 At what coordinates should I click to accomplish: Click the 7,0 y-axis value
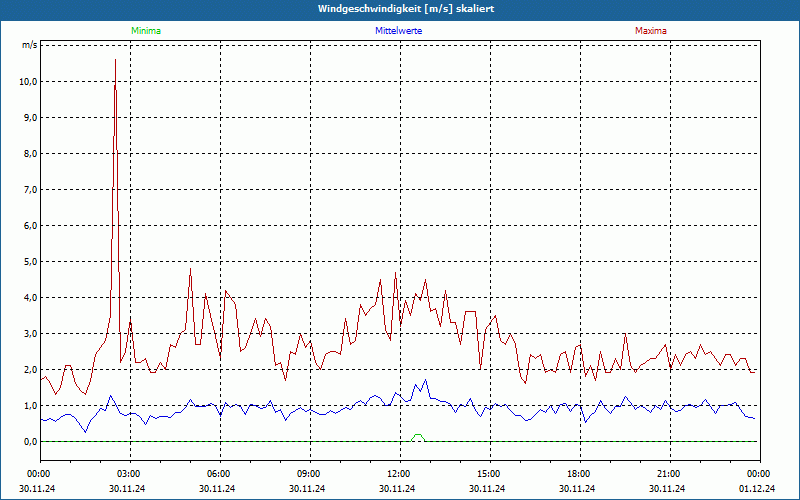click(31, 190)
